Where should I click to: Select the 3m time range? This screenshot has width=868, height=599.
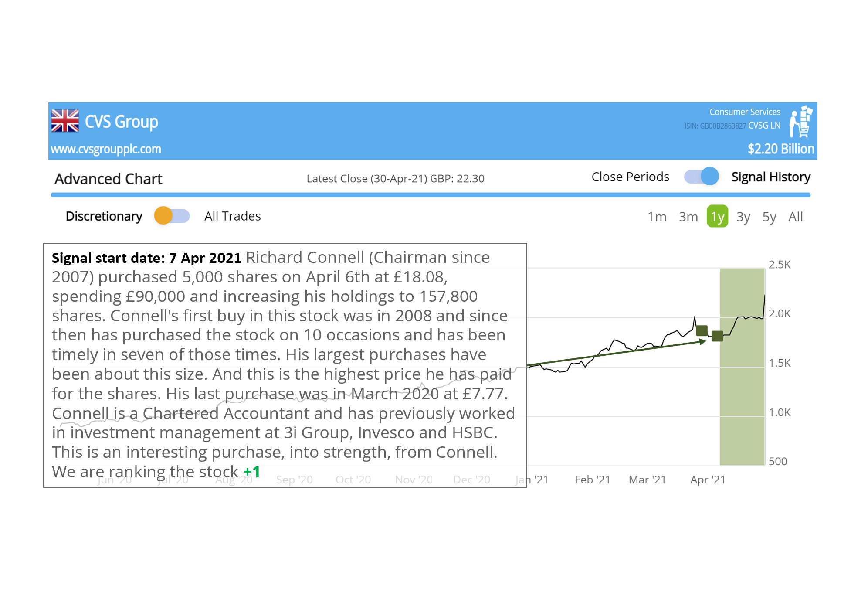coord(688,217)
